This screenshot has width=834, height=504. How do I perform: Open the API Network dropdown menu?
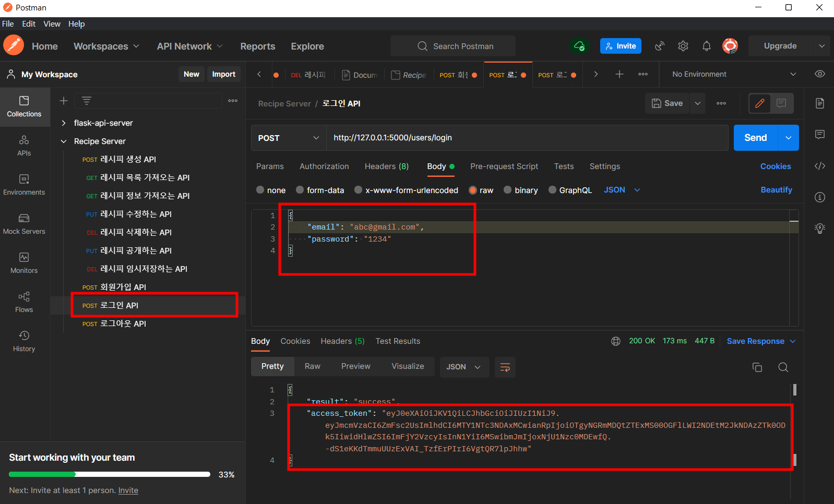pyautogui.click(x=190, y=46)
